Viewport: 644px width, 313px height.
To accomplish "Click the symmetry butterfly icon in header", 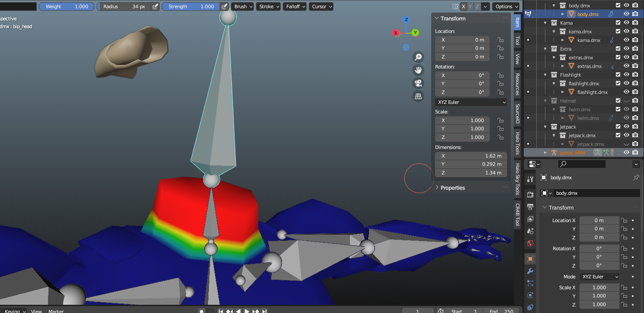I will [x=455, y=6].
